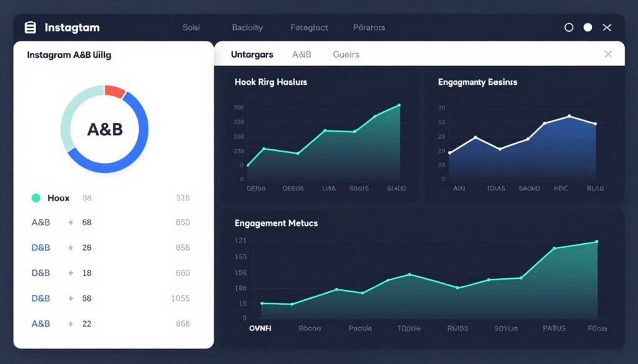Open the blue D&B link in the 26 row
638x364 pixels.
pyautogui.click(x=40, y=248)
